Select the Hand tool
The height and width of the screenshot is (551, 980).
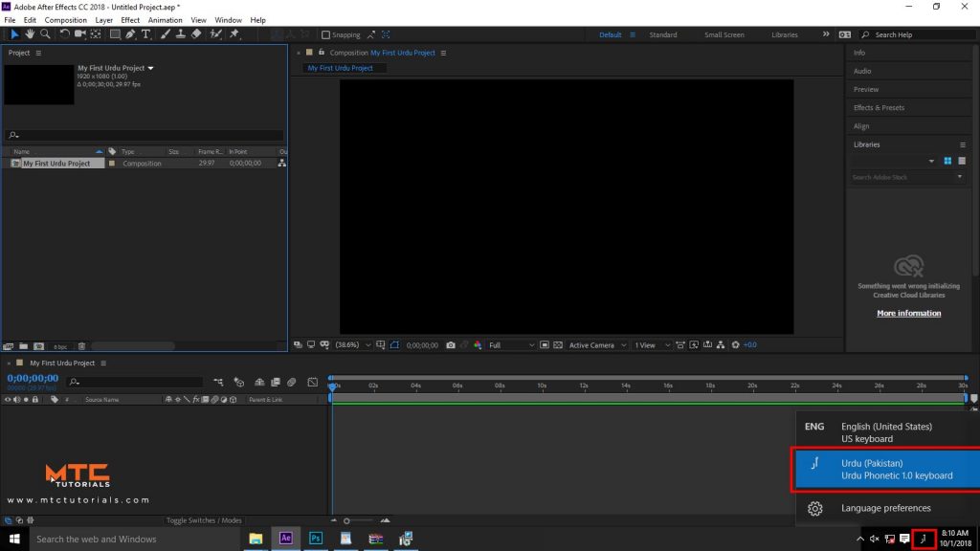30,34
